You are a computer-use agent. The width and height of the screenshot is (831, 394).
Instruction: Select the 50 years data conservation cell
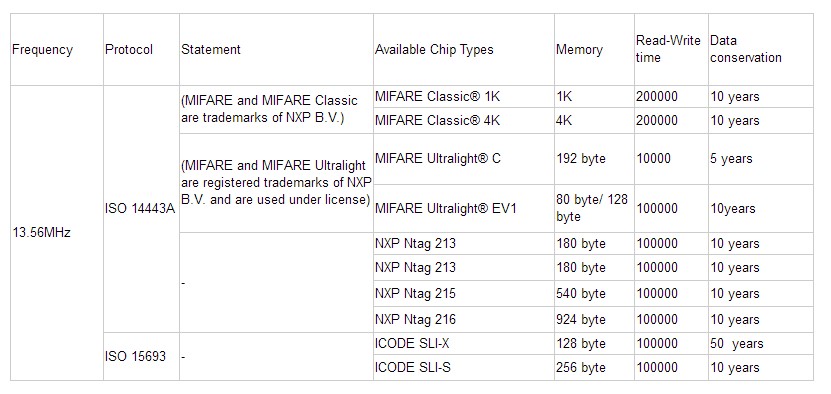pos(761,344)
